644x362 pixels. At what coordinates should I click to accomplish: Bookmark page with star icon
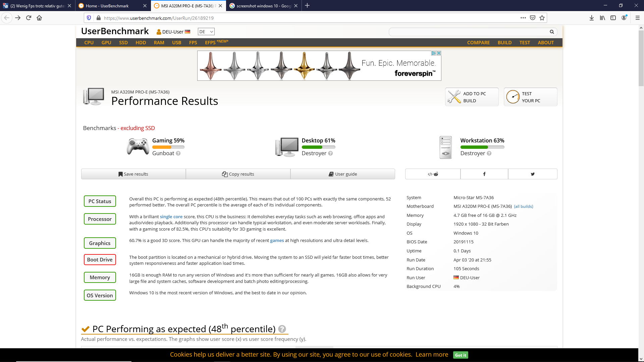point(542,18)
